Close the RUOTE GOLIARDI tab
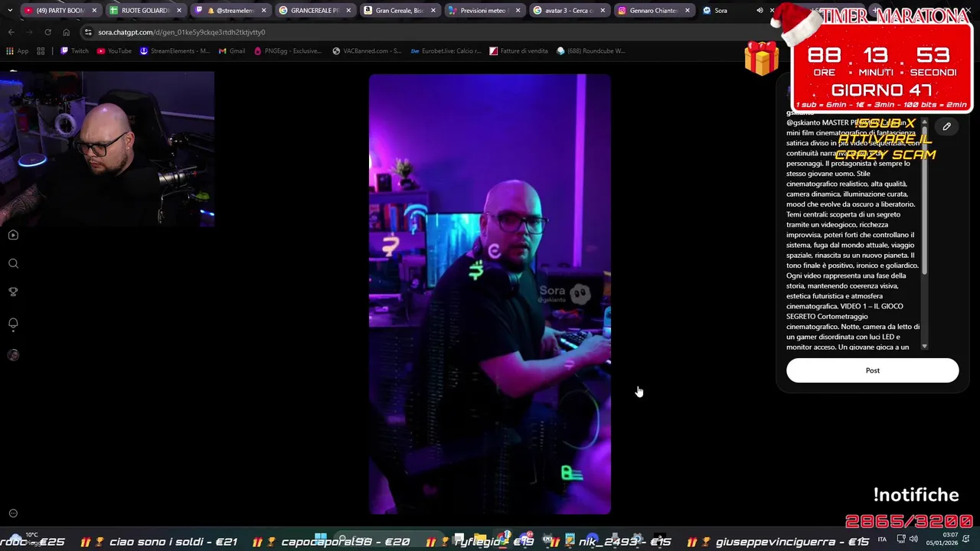The width and height of the screenshot is (980, 551). tap(178, 11)
